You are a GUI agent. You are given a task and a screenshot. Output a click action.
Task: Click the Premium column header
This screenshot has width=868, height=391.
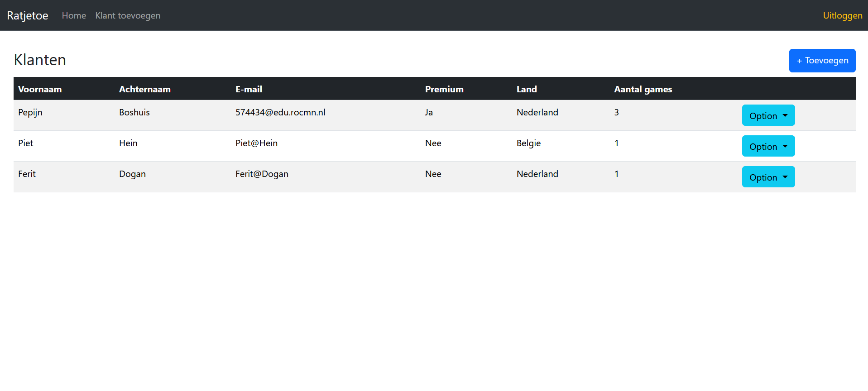444,89
